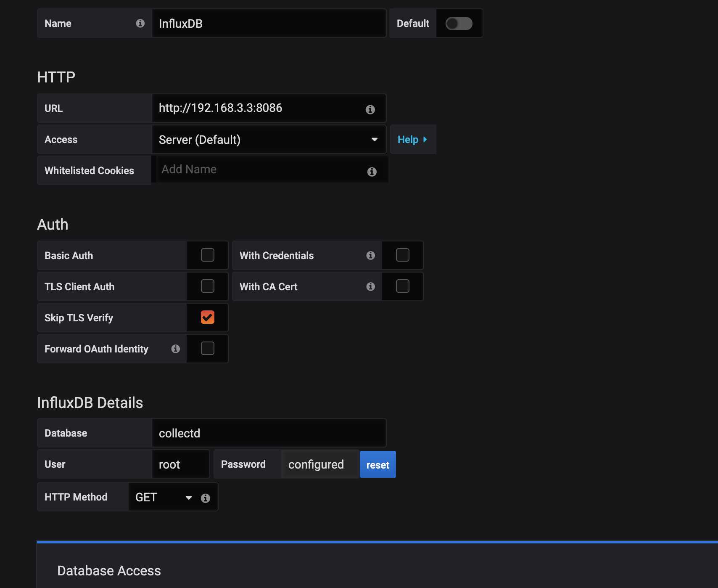This screenshot has width=718, height=588.
Task: Click the Whitelisted Cookies label
Action: (89, 171)
